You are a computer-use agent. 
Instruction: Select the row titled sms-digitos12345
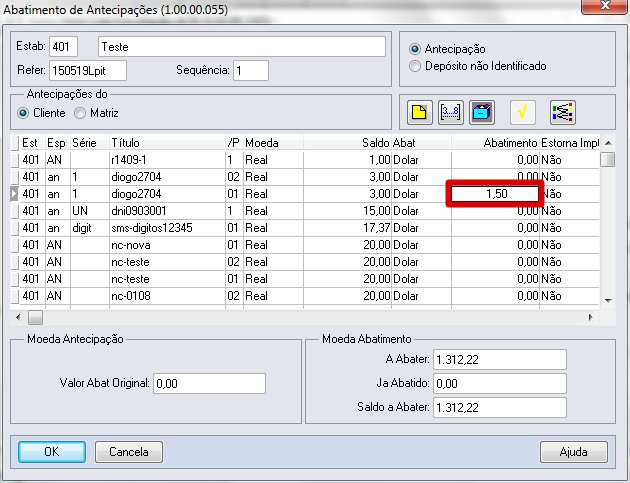click(305, 228)
